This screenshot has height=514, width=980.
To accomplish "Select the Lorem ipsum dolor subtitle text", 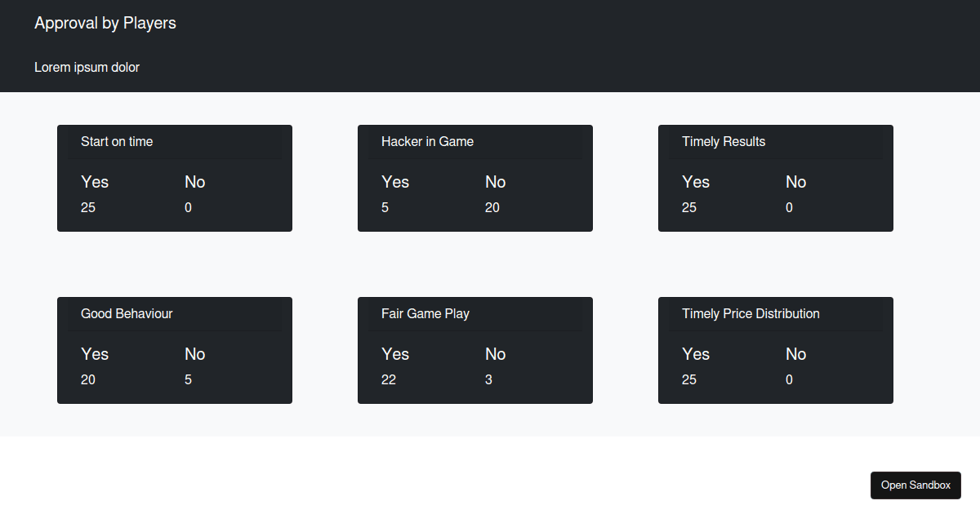I will click(x=87, y=67).
